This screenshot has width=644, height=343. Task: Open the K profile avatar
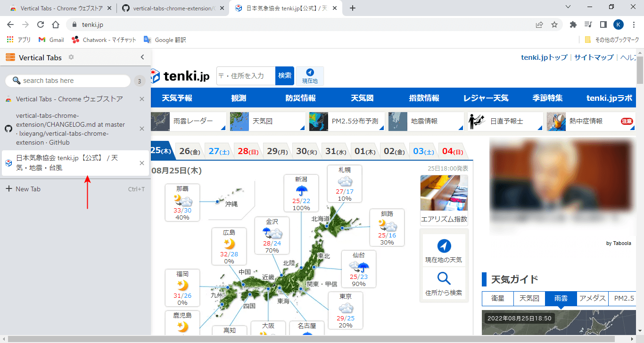pyautogui.click(x=619, y=24)
